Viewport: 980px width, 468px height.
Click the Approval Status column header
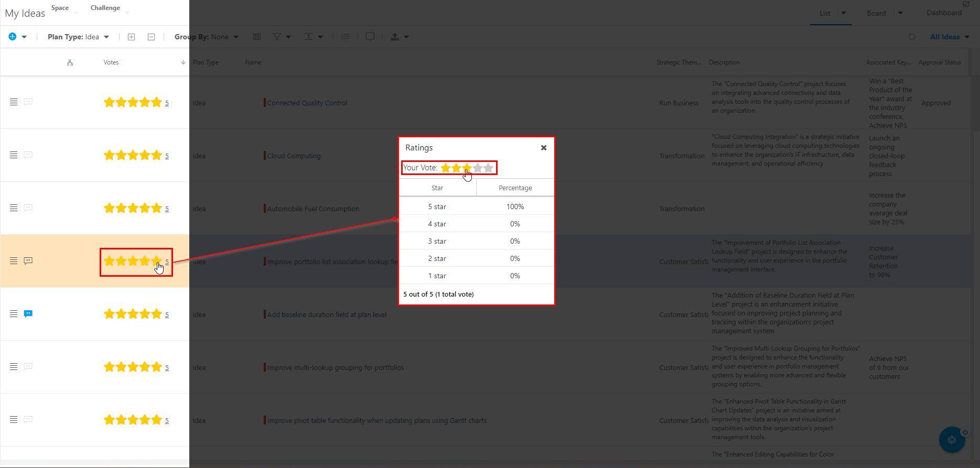click(940, 62)
